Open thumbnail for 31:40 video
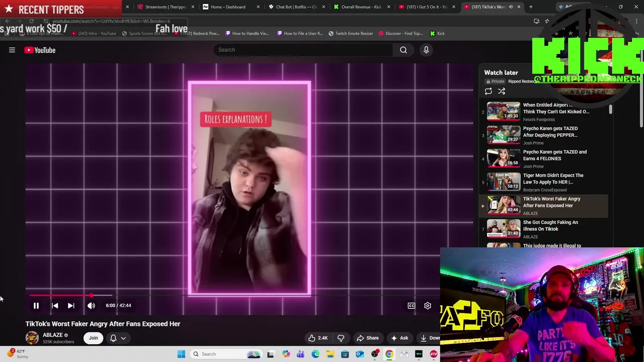The width and height of the screenshot is (644, 362). pos(504,228)
